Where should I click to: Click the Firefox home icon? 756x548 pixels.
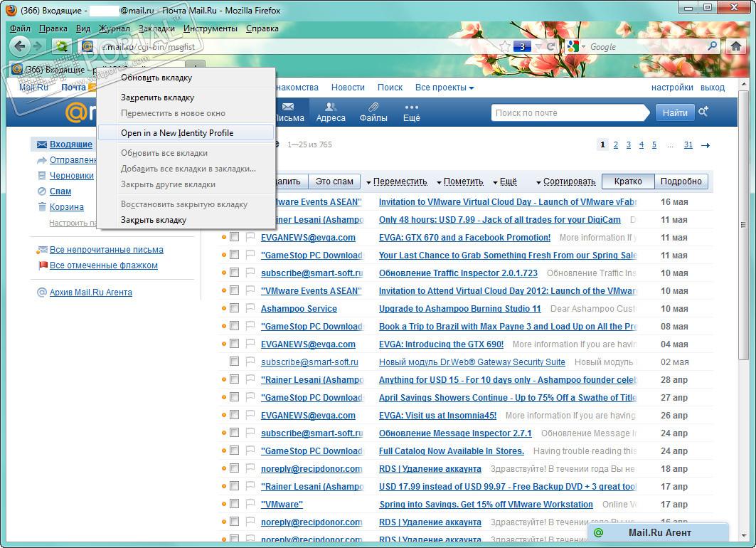point(736,46)
